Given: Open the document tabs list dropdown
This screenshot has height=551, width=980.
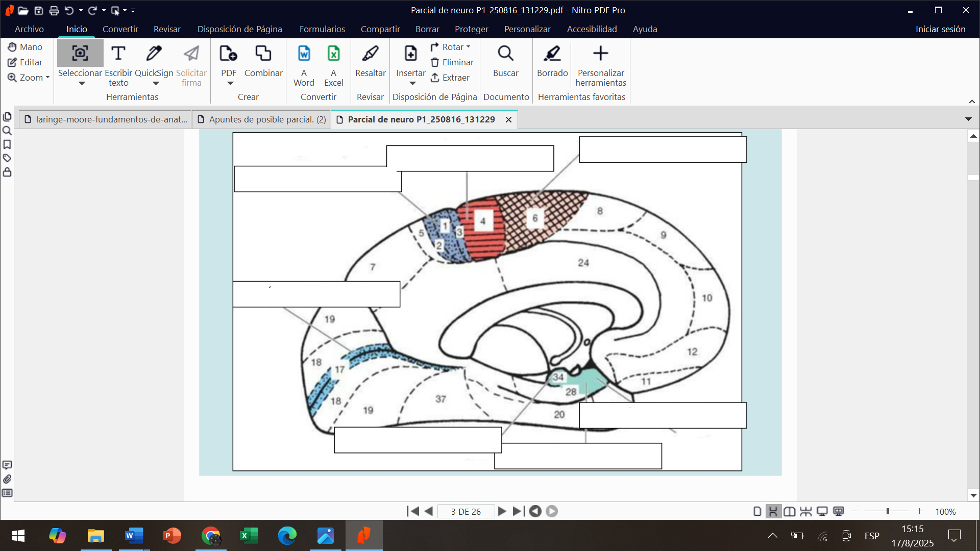Looking at the screenshot, I should [968, 119].
